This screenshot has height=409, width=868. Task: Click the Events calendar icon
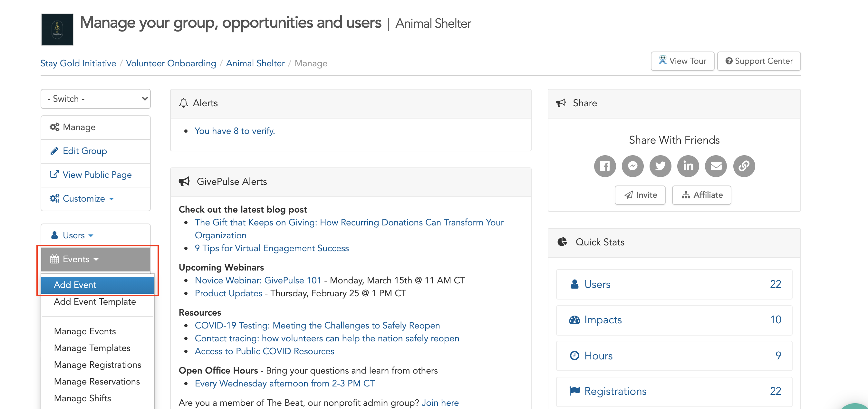[54, 259]
